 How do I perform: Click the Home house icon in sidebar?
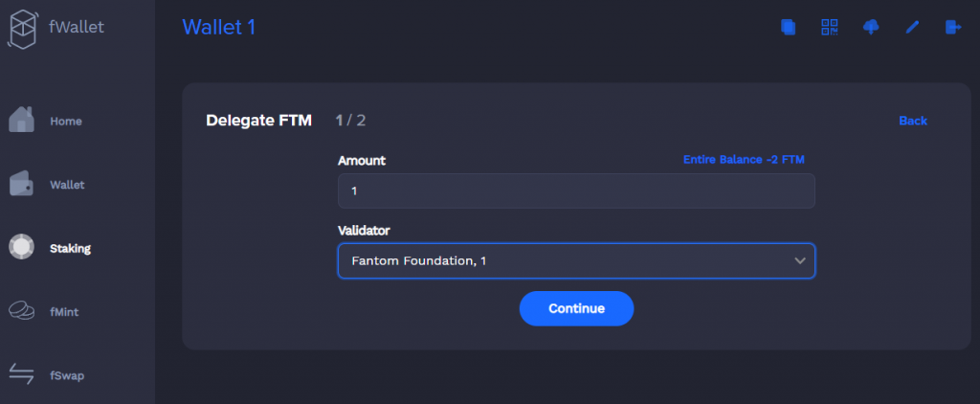click(22, 121)
